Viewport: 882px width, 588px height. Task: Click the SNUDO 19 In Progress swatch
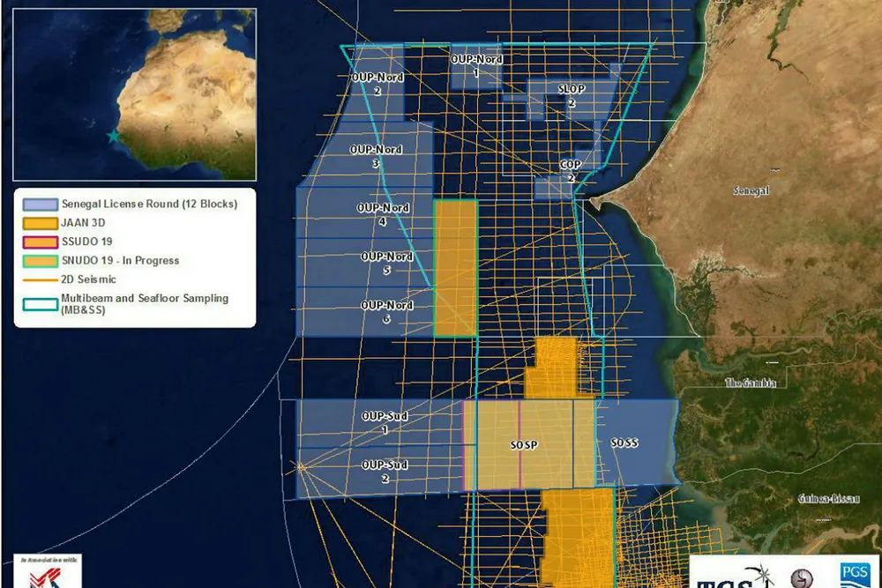coord(40,261)
